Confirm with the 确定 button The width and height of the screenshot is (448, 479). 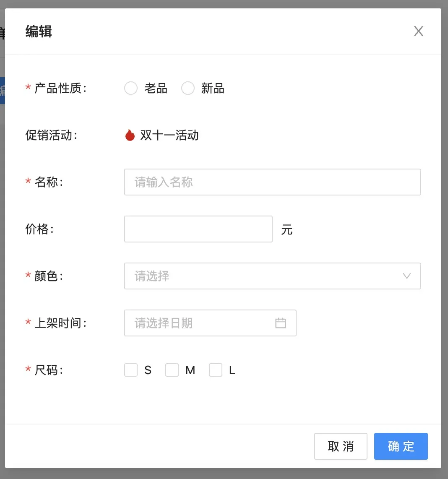(401, 446)
